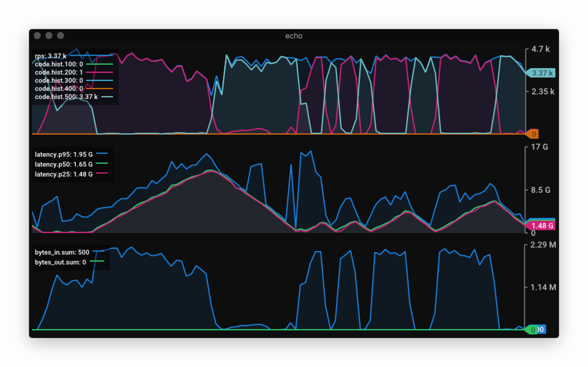This screenshot has height=367, width=588.
Task: Select the code.hist.100 legend label
Action: click(x=59, y=64)
